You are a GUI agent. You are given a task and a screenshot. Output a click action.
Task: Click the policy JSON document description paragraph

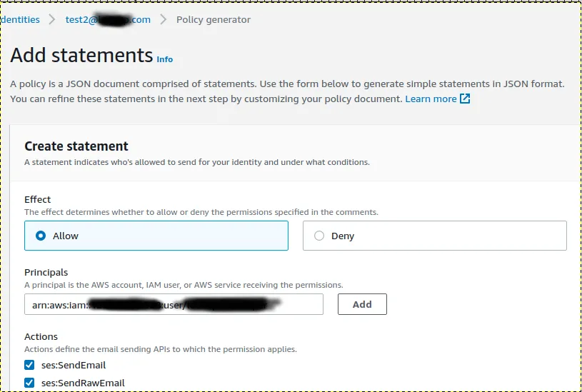coord(287,91)
